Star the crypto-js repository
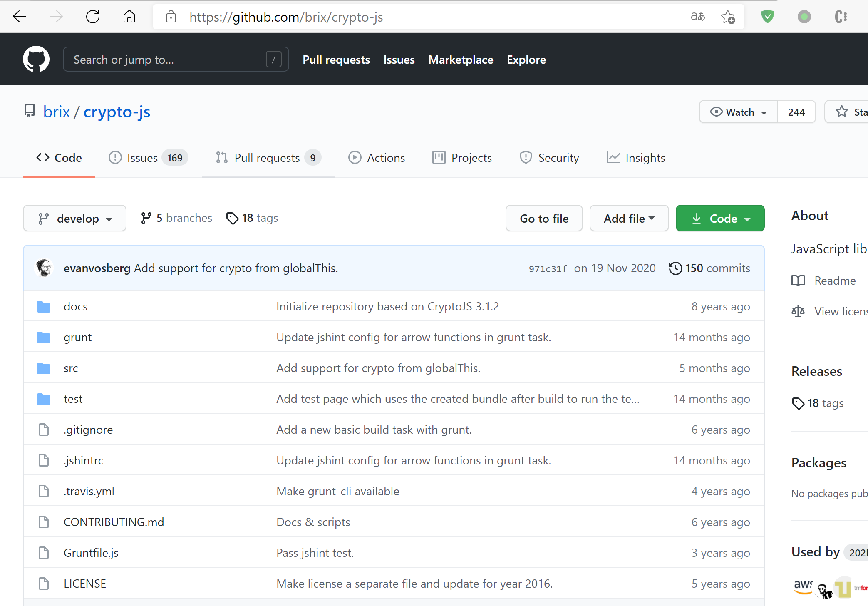 pyautogui.click(x=851, y=112)
